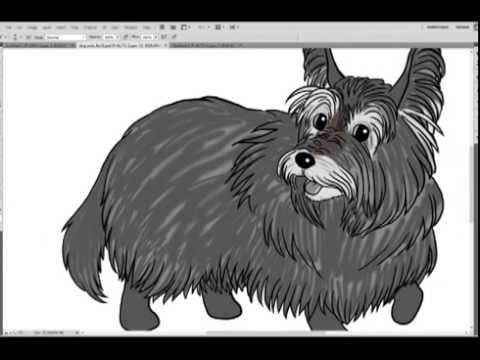Open the File menu
Screen dimensions: 480x360
pos(9,27)
